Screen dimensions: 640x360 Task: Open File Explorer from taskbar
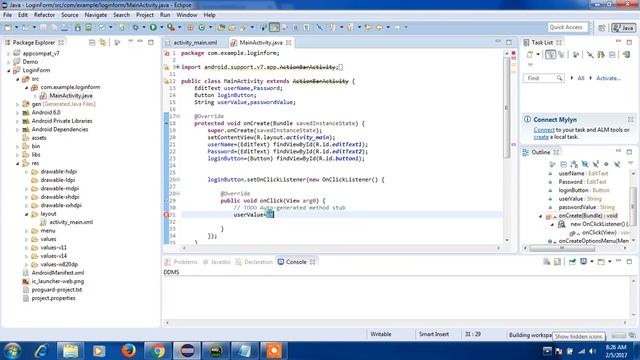point(70,351)
